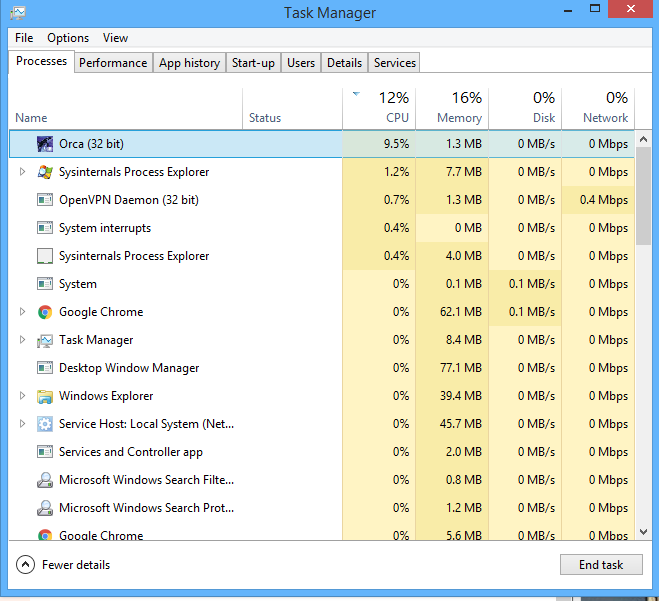This screenshot has height=601, width=659.
Task: Sort by the CPU column header
Action: coord(379,109)
